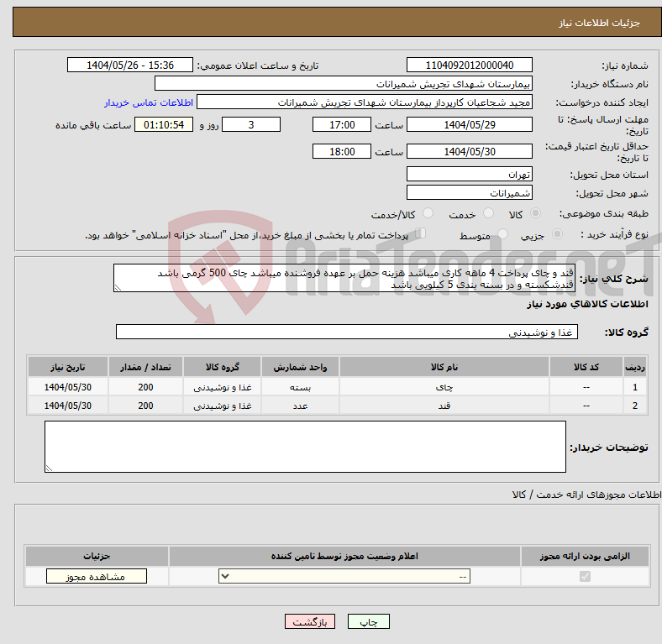Click description textarea resize handle

click(x=118, y=288)
